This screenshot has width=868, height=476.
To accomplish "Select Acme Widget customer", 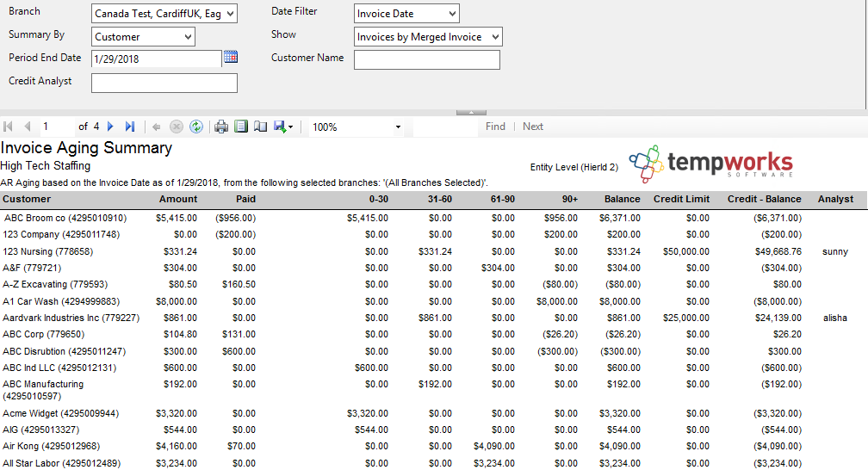I will tap(61, 413).
